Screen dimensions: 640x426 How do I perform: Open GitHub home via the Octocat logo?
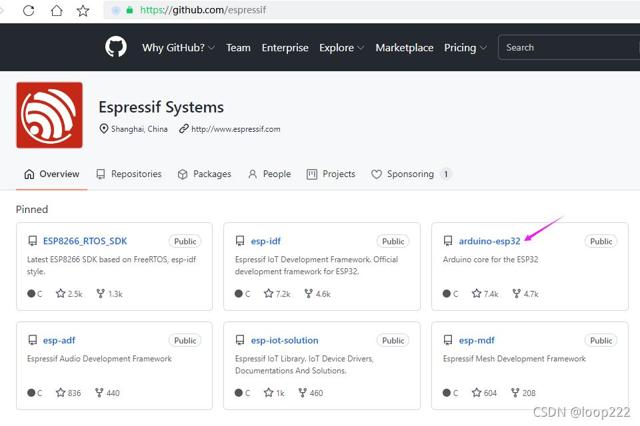[x=116, y=47]
